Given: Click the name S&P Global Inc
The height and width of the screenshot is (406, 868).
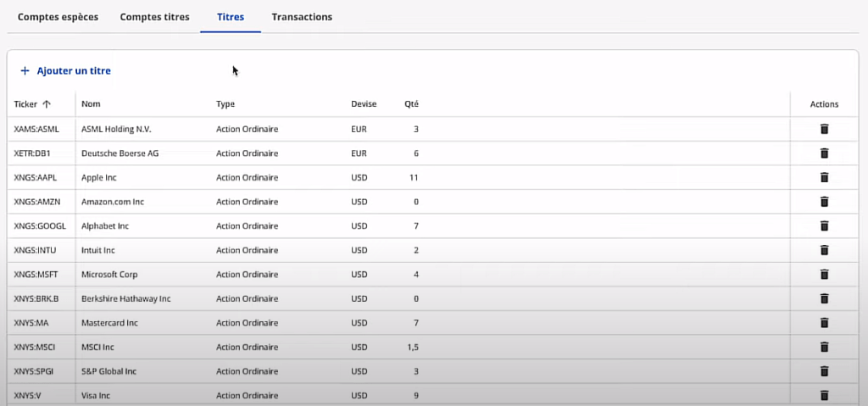Looking at the screenshot, I should 109,371.
